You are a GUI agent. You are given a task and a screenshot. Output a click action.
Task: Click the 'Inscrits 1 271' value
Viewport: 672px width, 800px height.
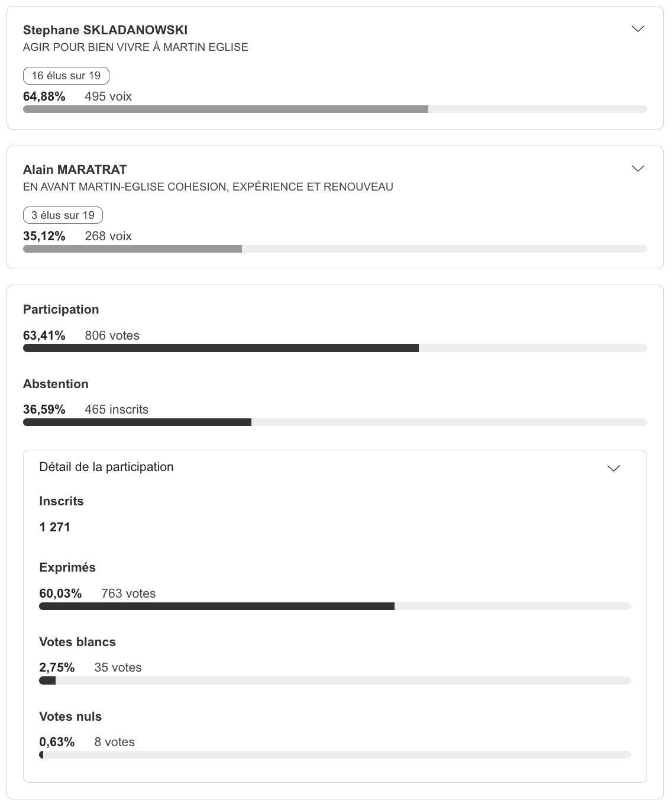click(x=54, y=527)
